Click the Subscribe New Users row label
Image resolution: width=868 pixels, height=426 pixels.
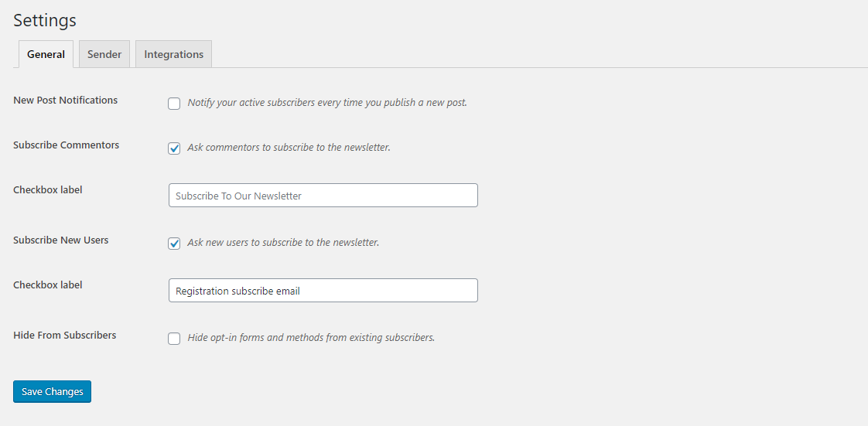(61, 240)
